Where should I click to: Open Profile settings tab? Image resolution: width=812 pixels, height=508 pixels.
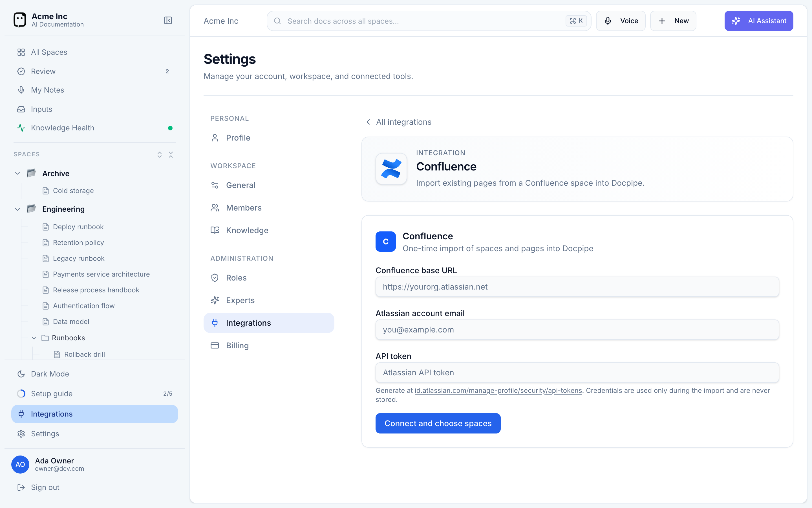[269, 138]
